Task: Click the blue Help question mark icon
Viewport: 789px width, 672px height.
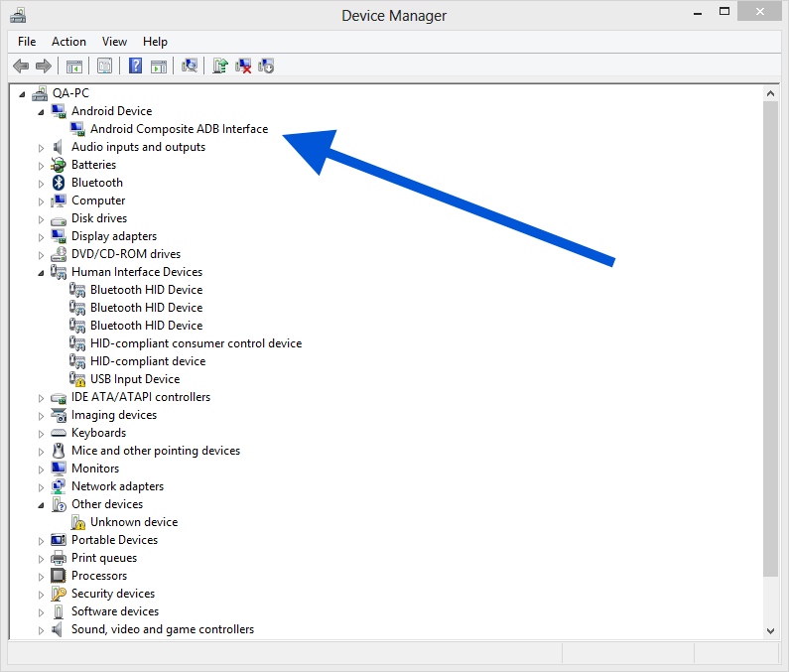Action: (x=135, y=66)
